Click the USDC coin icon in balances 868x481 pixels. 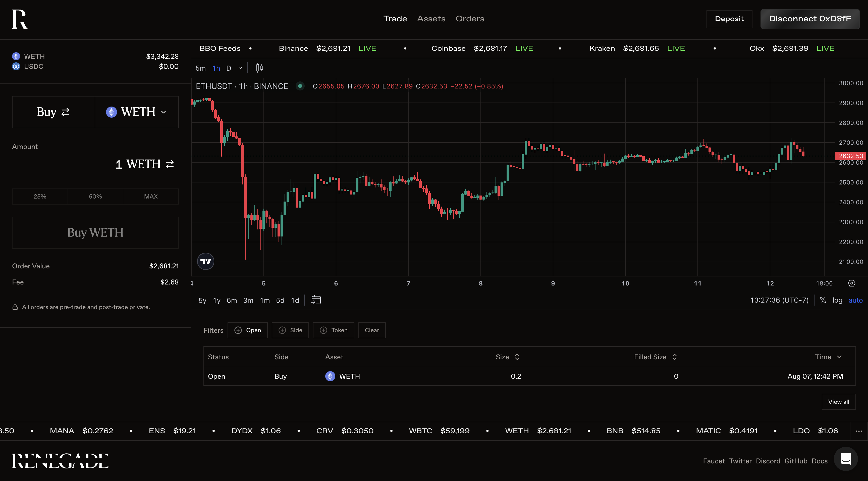coord(16,66)
